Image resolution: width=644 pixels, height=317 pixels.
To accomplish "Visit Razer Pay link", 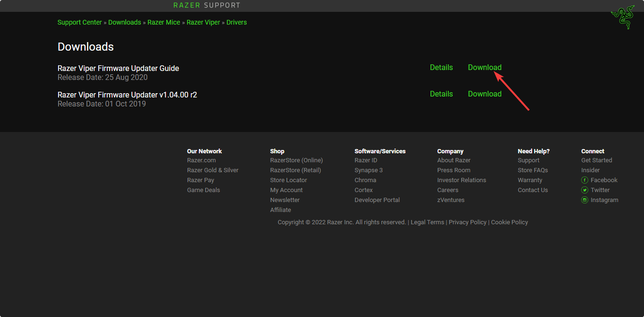I will (x=200, y=180).
